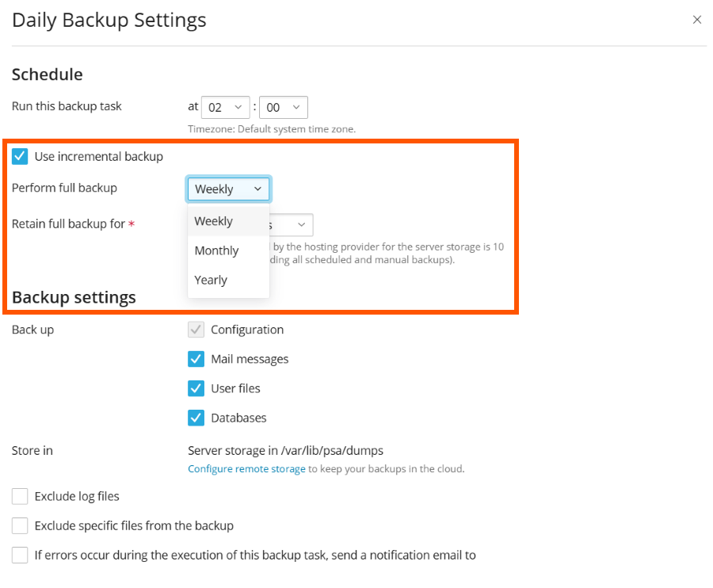Enable error notification emails for this backup task
Image resolution: width=713 pixels, height=588 pixels.
tap(19, 555)
